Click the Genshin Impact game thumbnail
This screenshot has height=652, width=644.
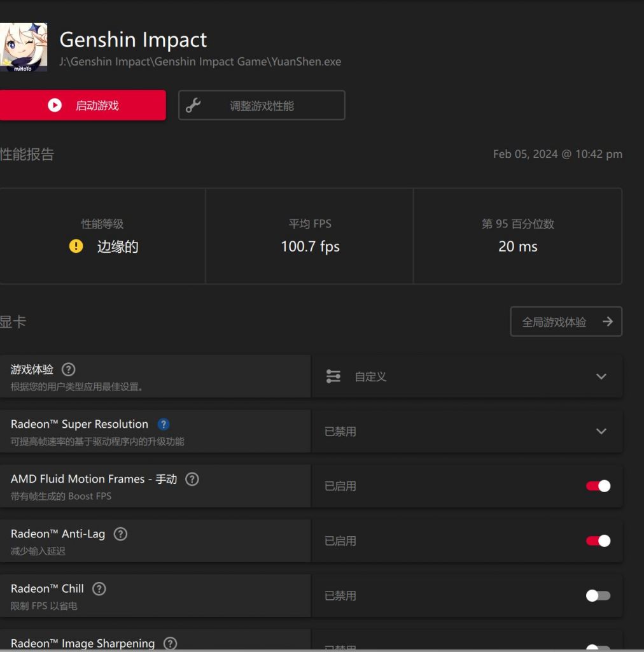click(24, 48)
